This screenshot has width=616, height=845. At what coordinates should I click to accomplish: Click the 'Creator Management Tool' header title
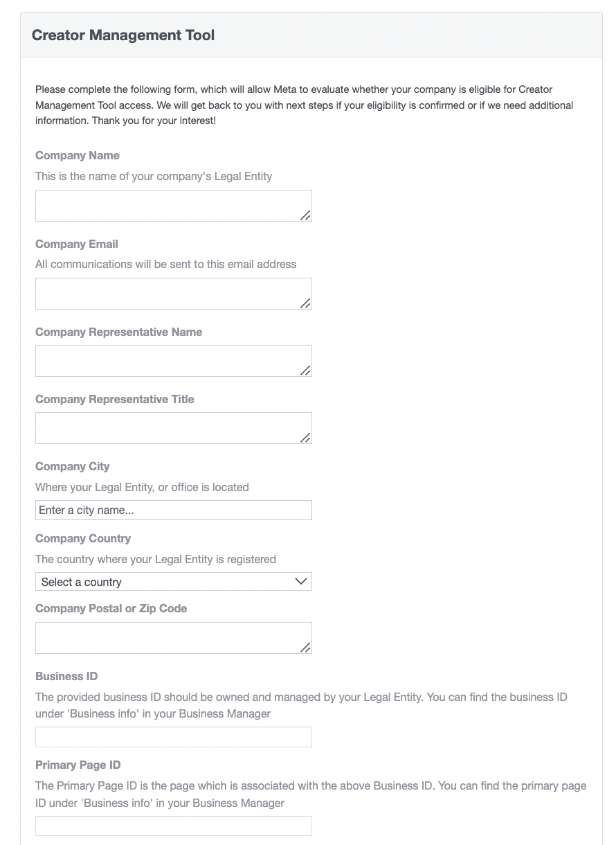[123, 35]
